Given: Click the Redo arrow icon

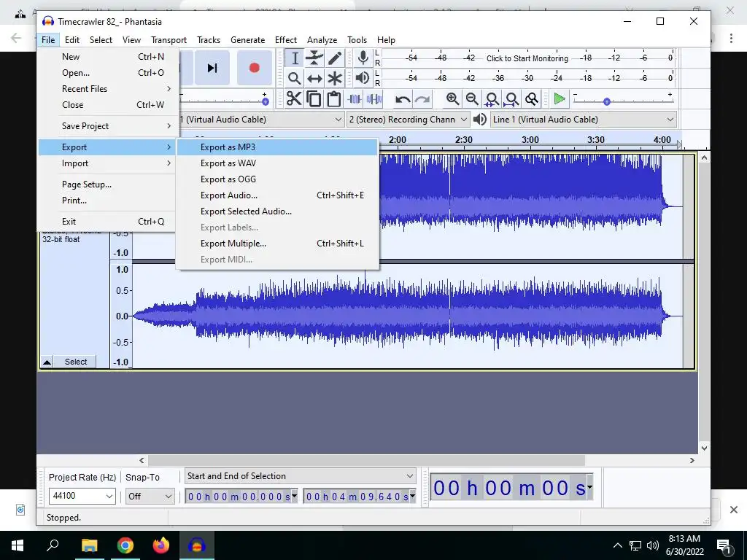Looking at the screenshot, I should pos(422,99).
